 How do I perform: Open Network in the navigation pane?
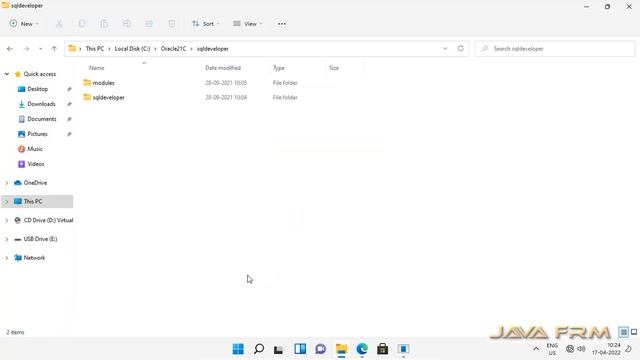pyautogui.click(x=34, y=258)
